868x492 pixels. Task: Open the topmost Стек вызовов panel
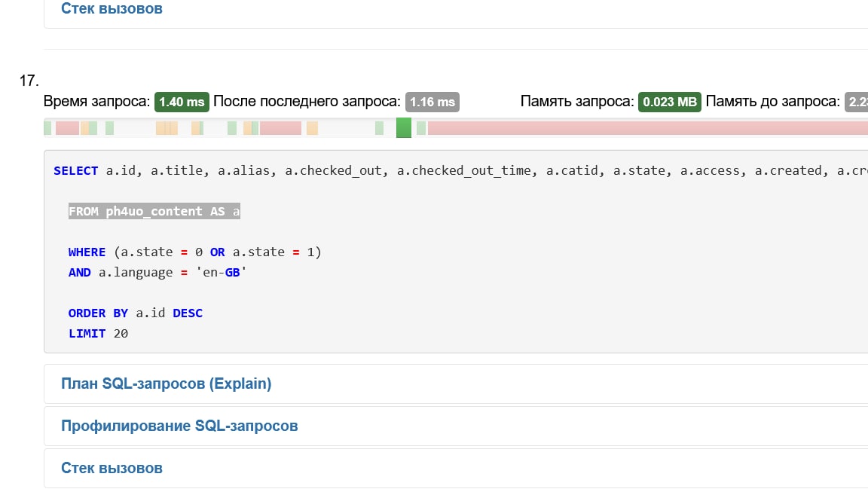(x=112, y=9)
